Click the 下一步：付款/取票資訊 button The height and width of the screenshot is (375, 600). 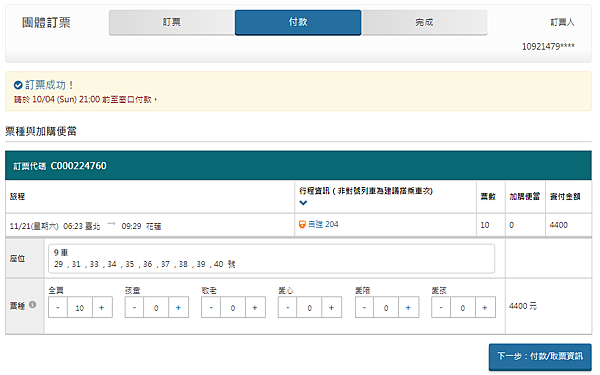point(540,356)
